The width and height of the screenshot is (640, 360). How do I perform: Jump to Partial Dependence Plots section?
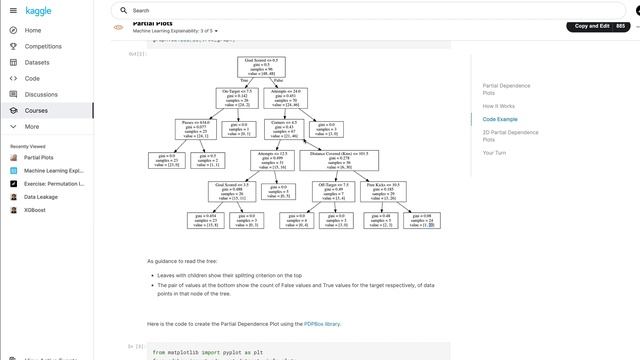pyautogui.click(x=506, y=89)
